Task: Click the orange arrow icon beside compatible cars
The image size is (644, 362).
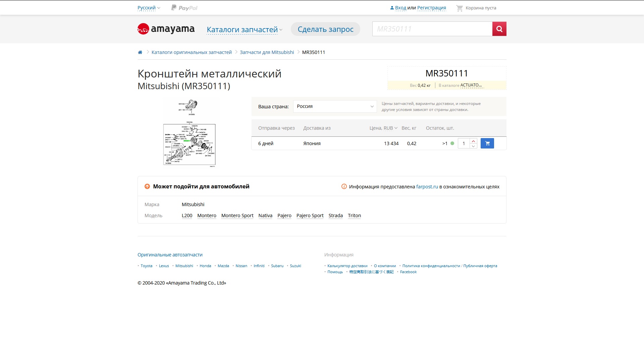Action: click(x=147, y=187)
